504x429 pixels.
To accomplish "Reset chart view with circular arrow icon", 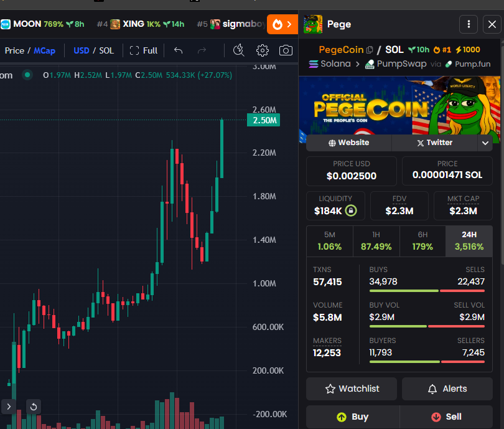I will click(34, 407).
